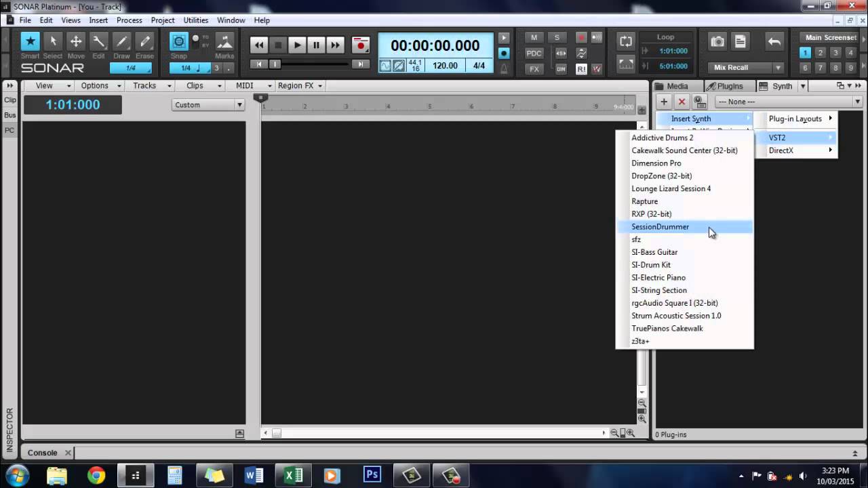Screen dimensions: 868x488
Task: Click the plus icon in Synth Rack
Action: coord(664,102)
